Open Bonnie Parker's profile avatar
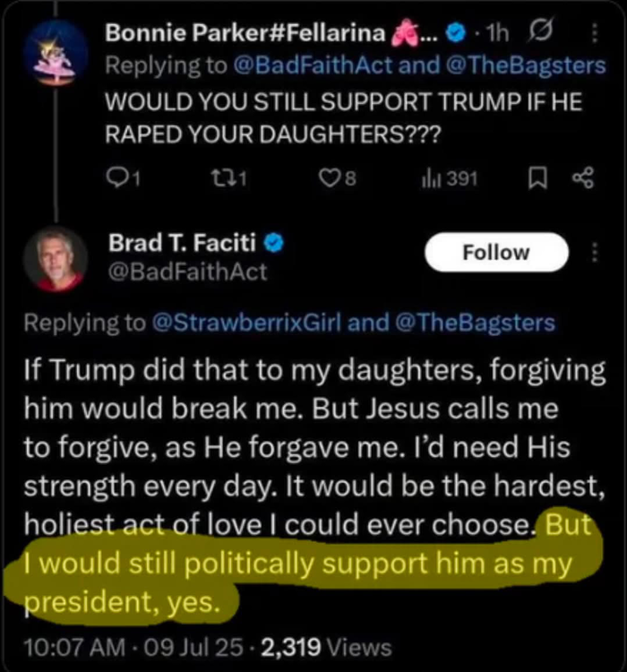Screen dimensions: 627x672 pyautogui.click(x=56, y=53)
